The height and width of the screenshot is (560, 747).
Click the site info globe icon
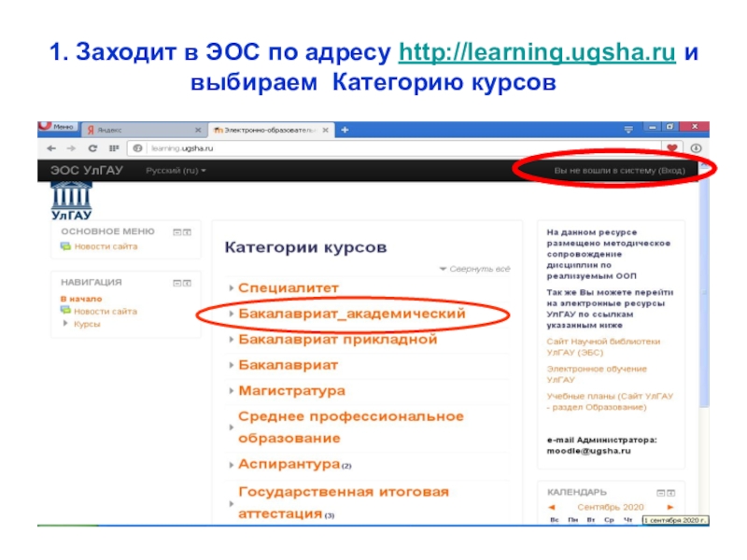click(137, 148)
